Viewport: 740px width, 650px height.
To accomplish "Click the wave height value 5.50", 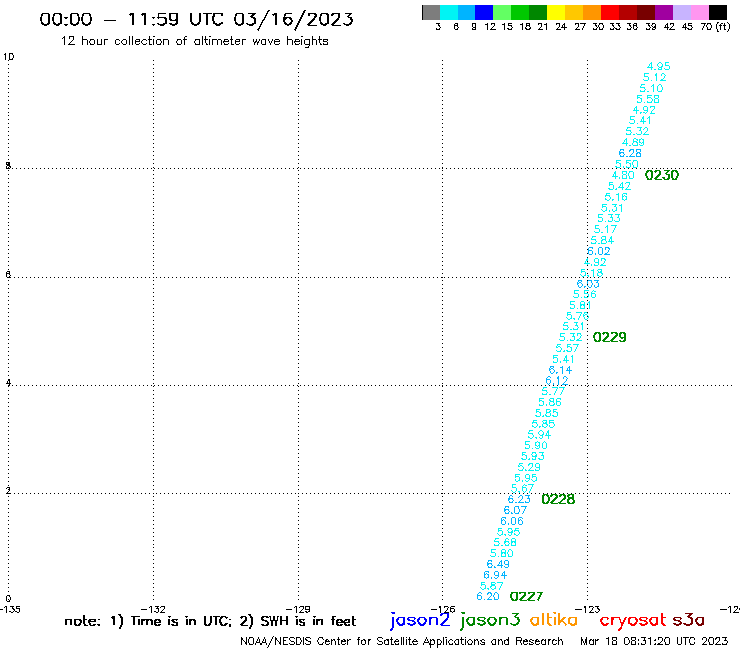I will (627, 164).
